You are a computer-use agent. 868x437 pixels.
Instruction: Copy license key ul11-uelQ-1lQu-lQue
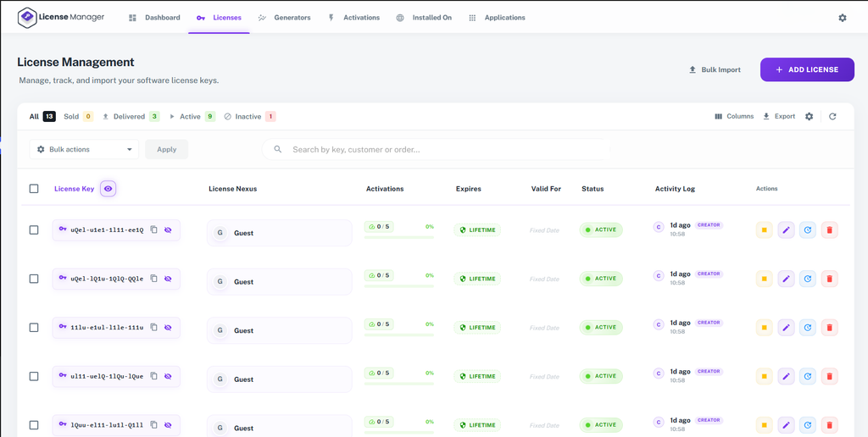pyautogui.click(x=154, y=375)
